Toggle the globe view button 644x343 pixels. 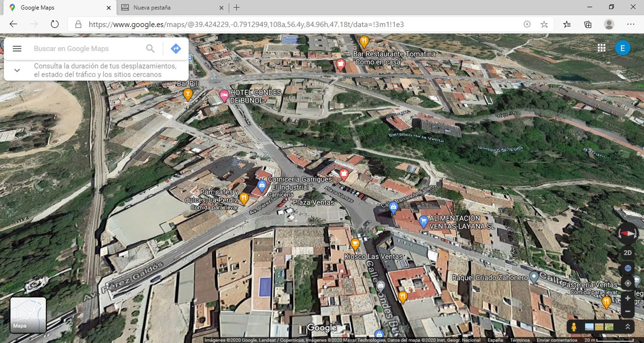pos(628,268)
